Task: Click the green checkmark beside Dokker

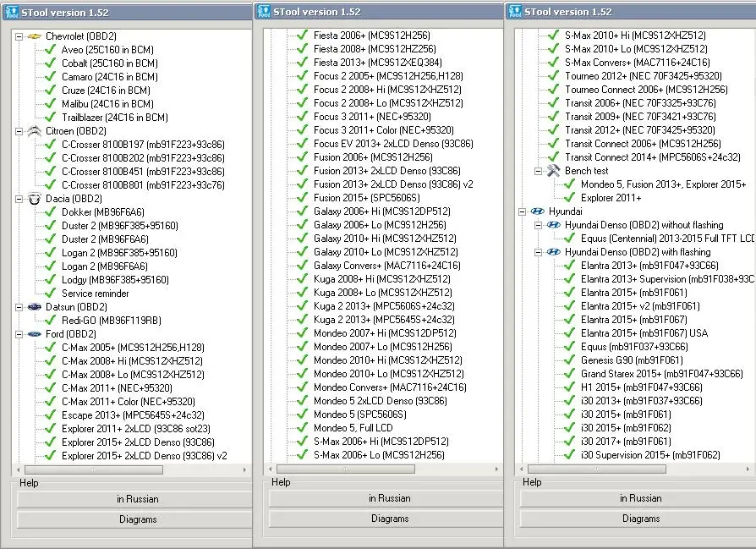Action: [50, 211]
